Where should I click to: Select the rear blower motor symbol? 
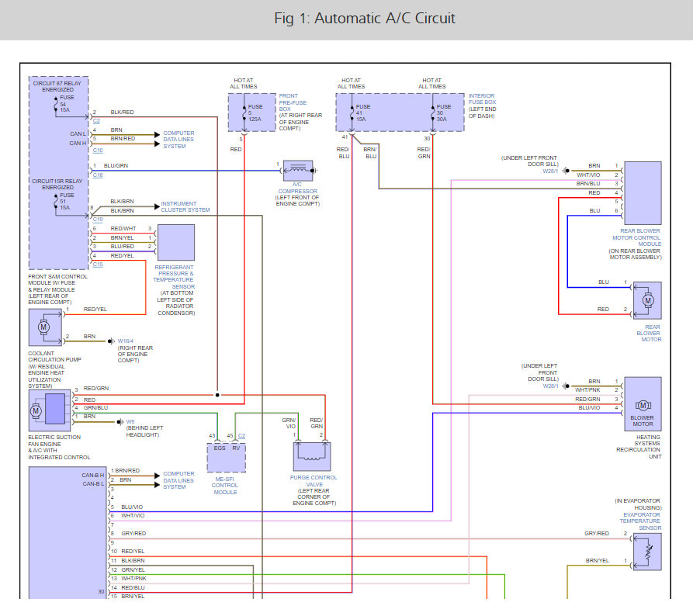point(648,299)
